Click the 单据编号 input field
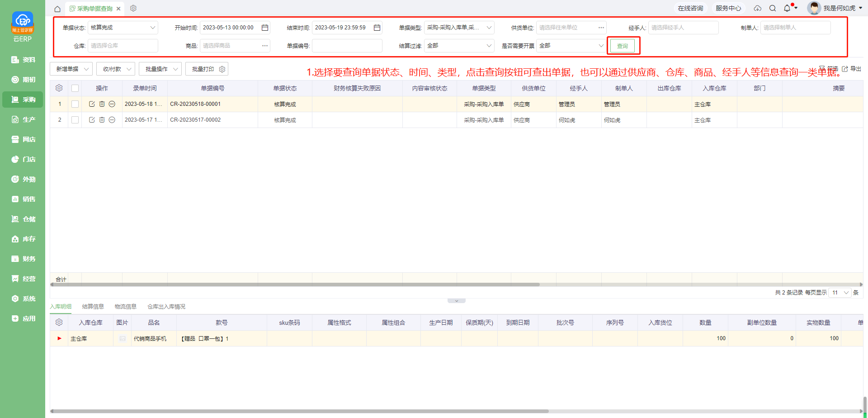 pyautogui.click(x=347, y=46)
